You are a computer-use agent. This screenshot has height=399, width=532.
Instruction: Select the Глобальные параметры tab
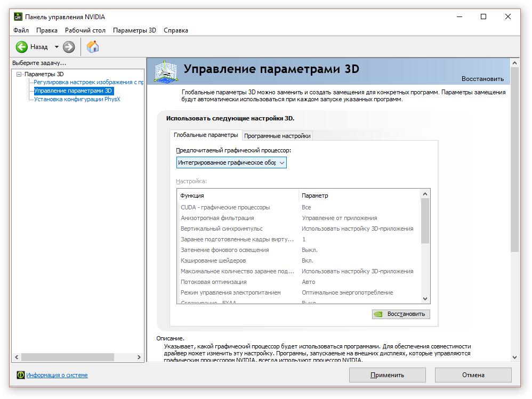point(206,135)
